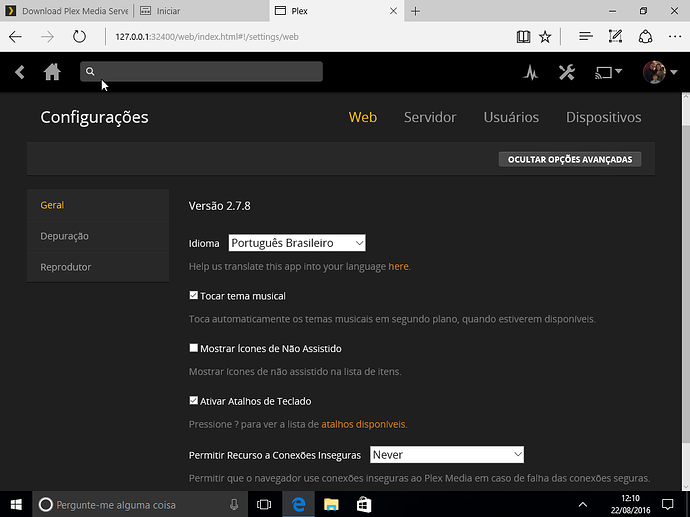The height and width of the screenshot is (517, 690).
Task: Select Geral in the sidebar
Action: [x=98, y=205]
